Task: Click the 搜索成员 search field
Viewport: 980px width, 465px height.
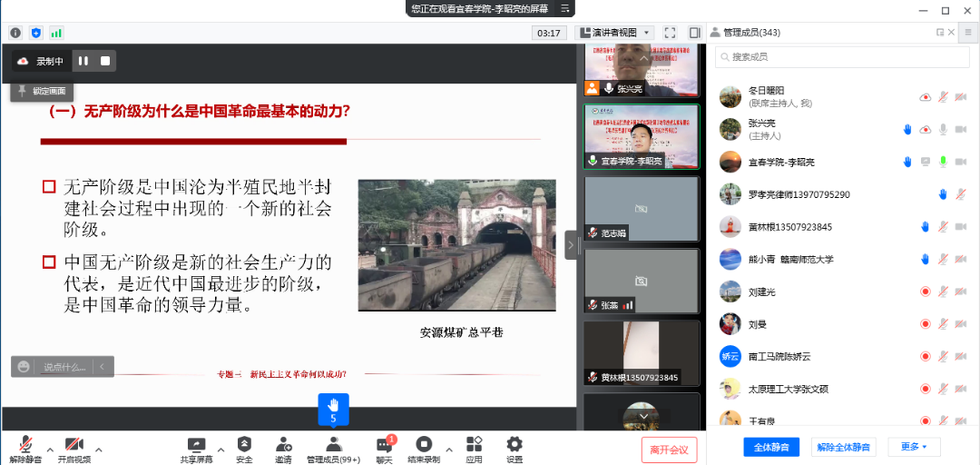Action: pyautogui.click(x=835, y=56)
